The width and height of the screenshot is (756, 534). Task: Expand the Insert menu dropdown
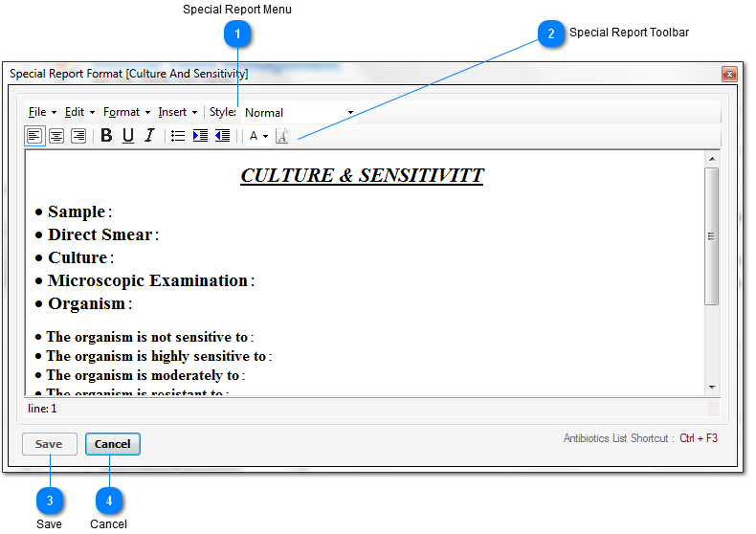click(x=178, y=112)
